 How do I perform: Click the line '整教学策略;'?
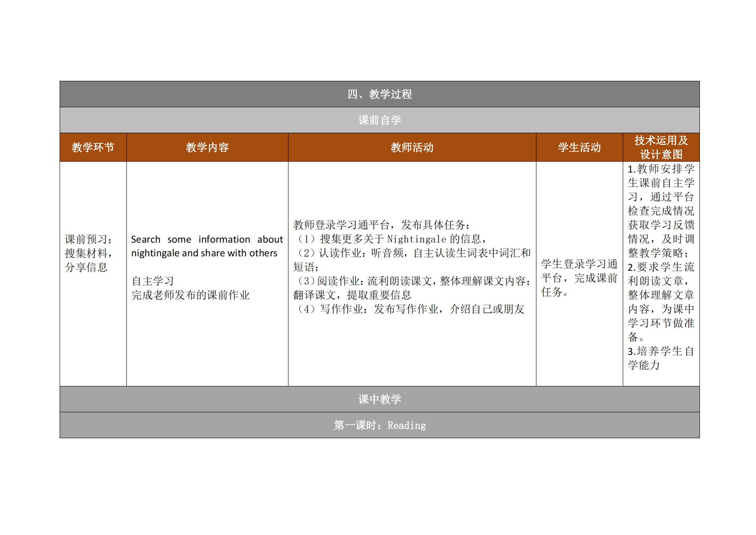(x=659, y=253)
